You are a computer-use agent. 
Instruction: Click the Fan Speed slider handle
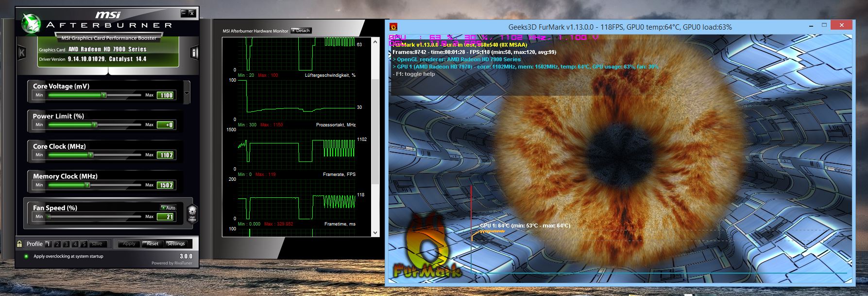(49, 217)
